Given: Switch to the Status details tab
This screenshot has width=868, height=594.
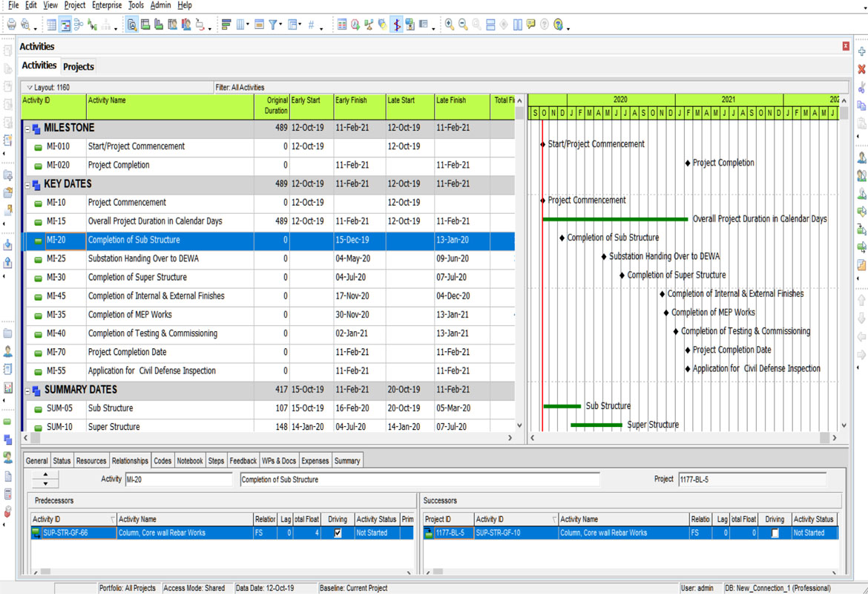Looking at the screenshot, I should coord(62,461).
